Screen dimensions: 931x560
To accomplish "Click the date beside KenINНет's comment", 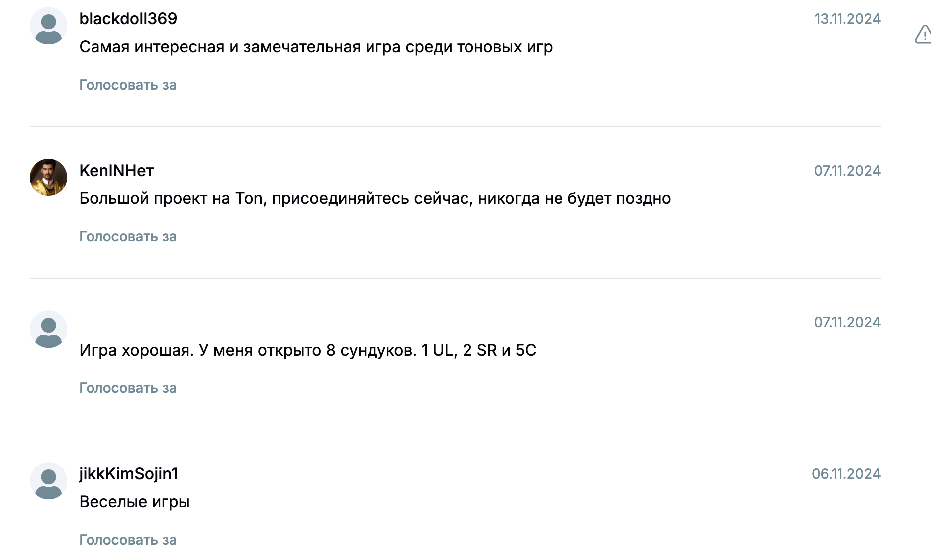I will (847, 171).
